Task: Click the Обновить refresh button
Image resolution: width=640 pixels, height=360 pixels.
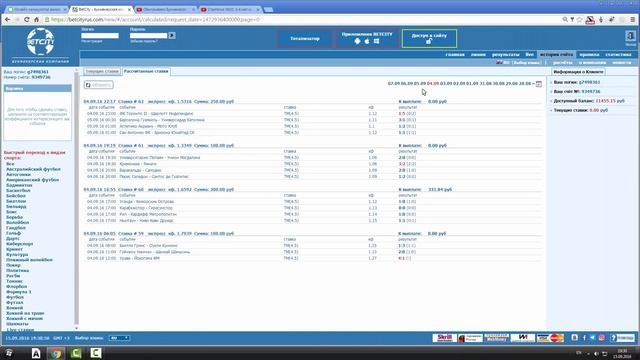Action: (x=98, y=85)
